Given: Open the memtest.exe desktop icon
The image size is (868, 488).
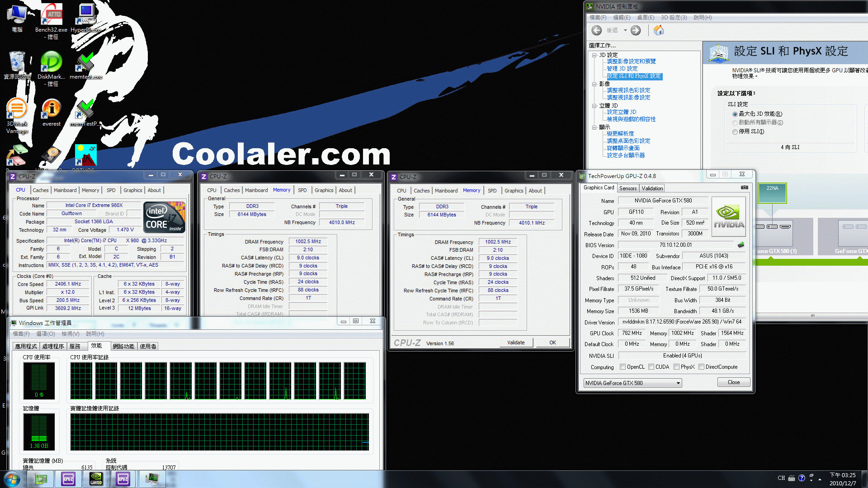Looking at the screenshot, I should [86, 66].
